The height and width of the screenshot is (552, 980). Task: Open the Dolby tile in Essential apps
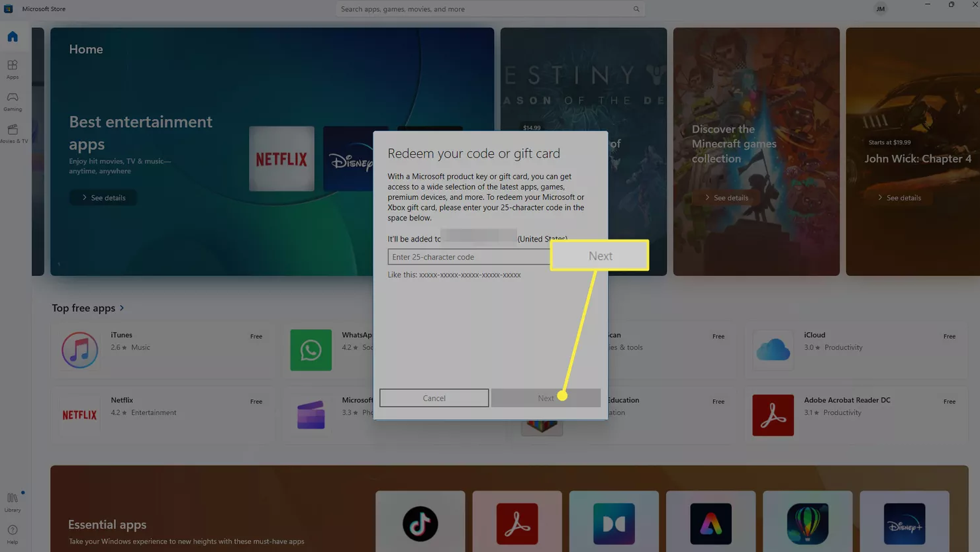tap(614, 523)
